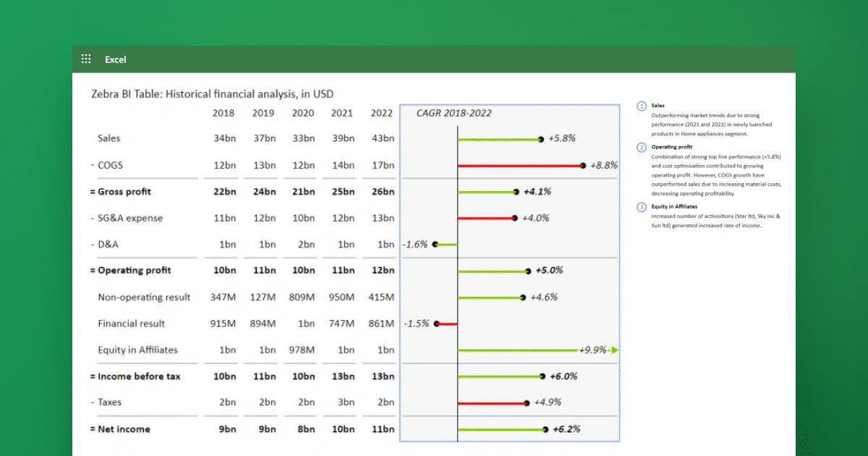Click annotation marker 2 for Operating profit
Screen dimensions: 868x456
(642, 147)
